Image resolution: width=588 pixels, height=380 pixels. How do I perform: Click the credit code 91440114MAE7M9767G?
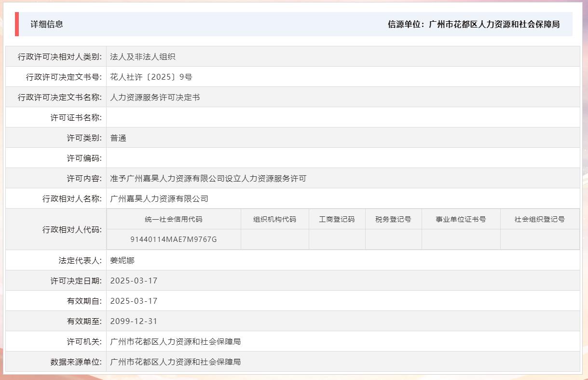click(174, 239)
